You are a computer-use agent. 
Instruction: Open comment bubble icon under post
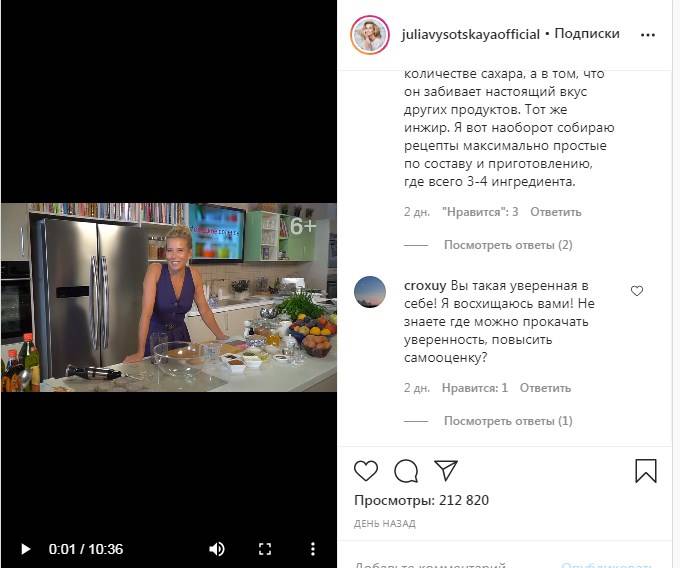tap(406, 471)
